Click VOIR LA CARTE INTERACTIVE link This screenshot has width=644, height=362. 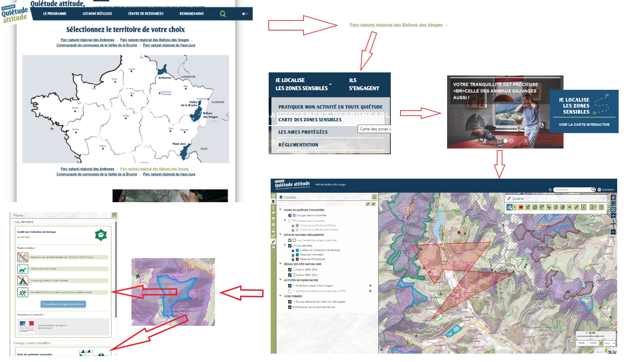coord(584,125)
